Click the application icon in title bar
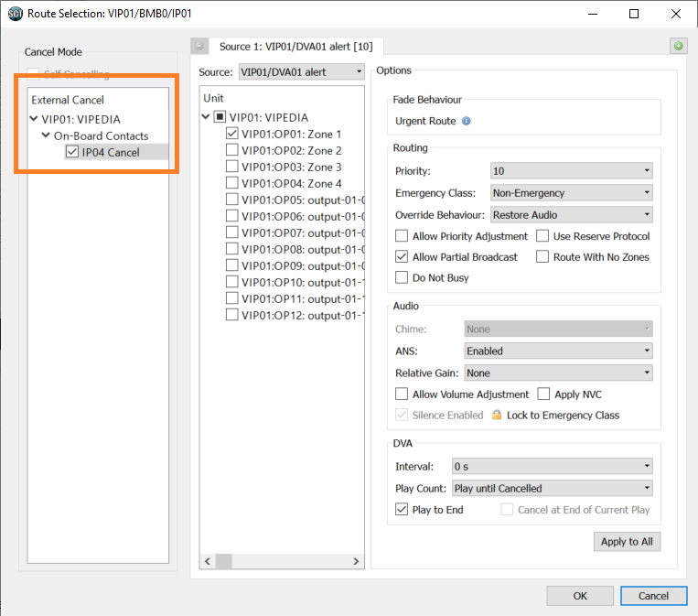698x616 pixels. 15,15
